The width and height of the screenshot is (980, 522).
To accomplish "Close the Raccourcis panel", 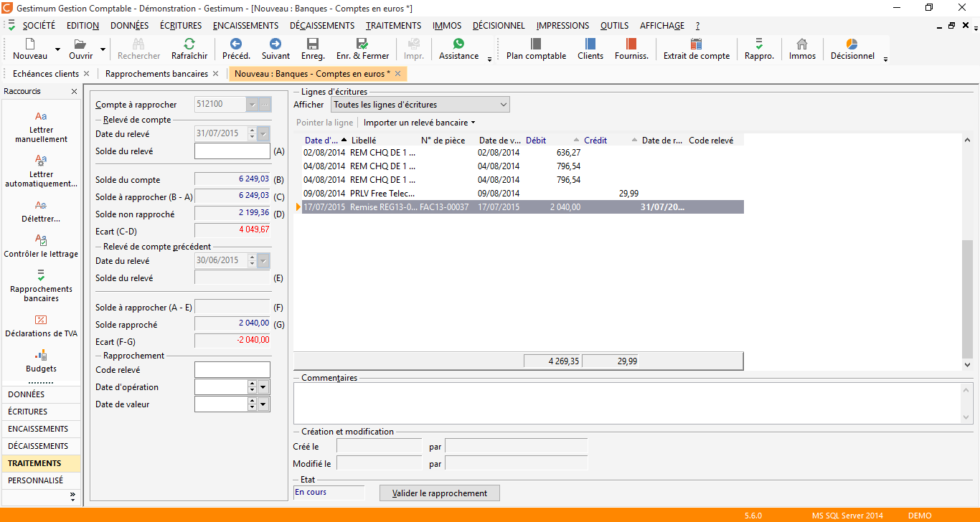I will (x=74, y=92).
